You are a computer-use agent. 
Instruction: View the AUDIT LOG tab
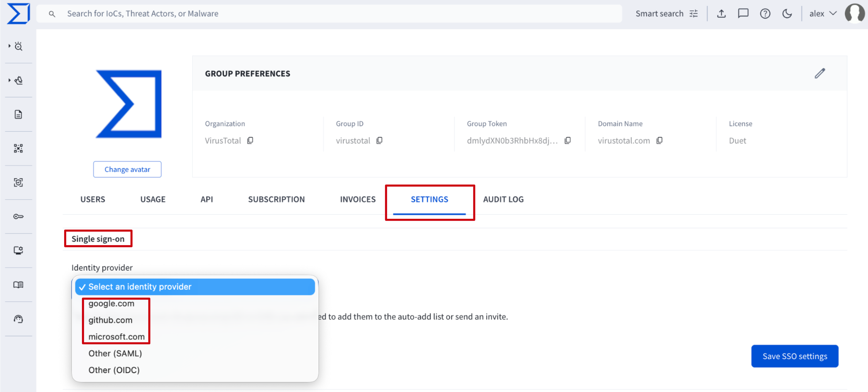(x=503, y=199)
